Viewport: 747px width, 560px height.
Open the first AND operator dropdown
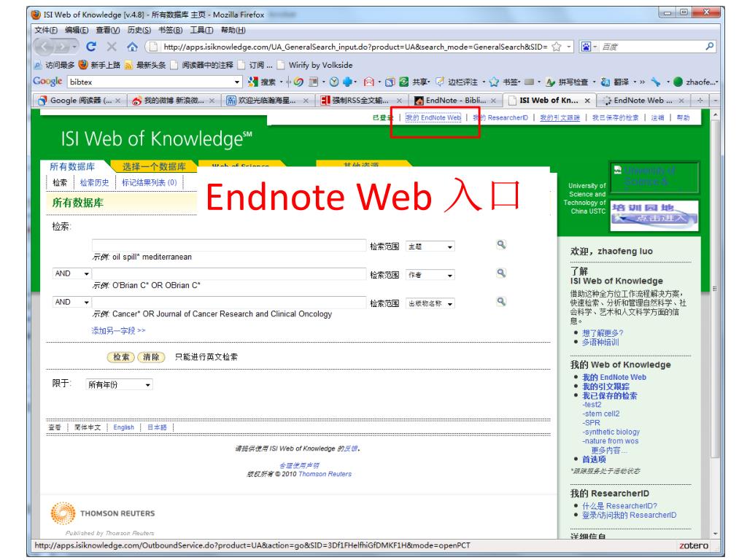coord(71,273)
